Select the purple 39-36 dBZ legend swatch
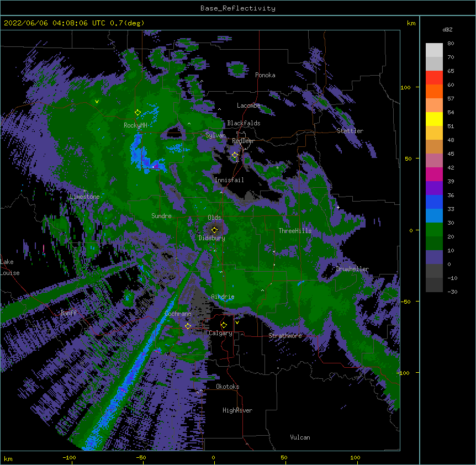Viewport: 476px width, 465px height. point(434,188)
